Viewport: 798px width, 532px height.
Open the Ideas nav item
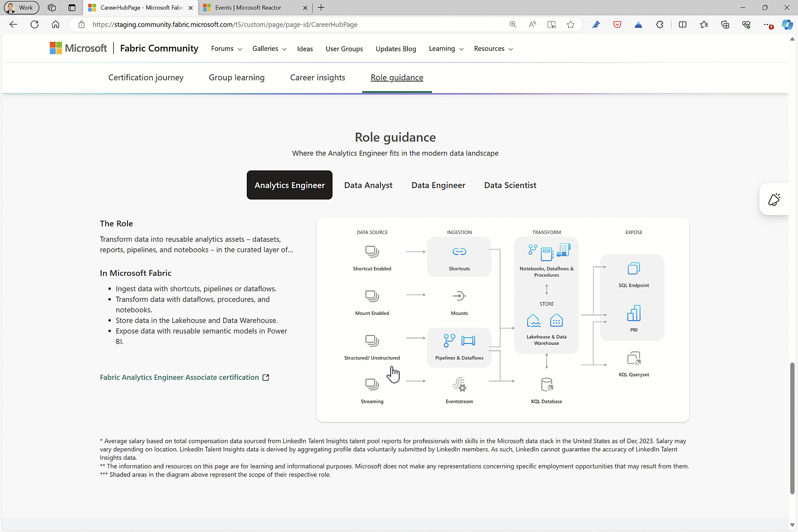pyautogui.click(x=305, y=49)
